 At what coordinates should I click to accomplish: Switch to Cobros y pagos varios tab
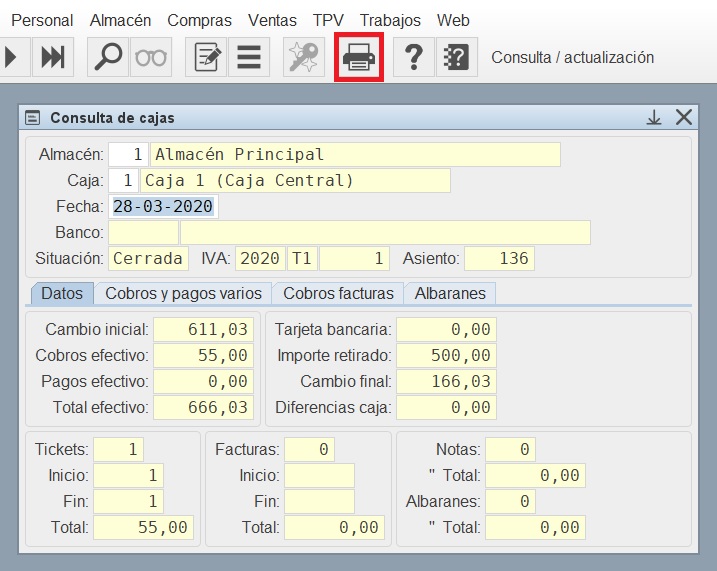(x=183, y=293)
